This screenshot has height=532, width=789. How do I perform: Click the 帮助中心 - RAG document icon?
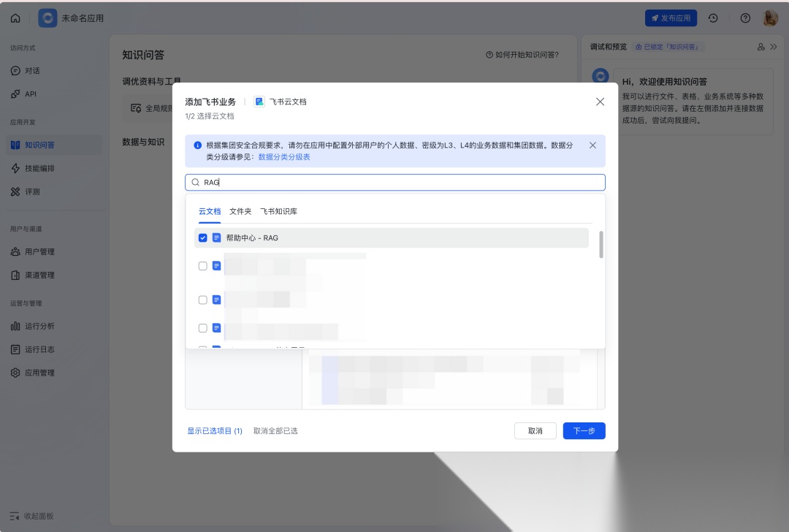(x=216, y=237)
